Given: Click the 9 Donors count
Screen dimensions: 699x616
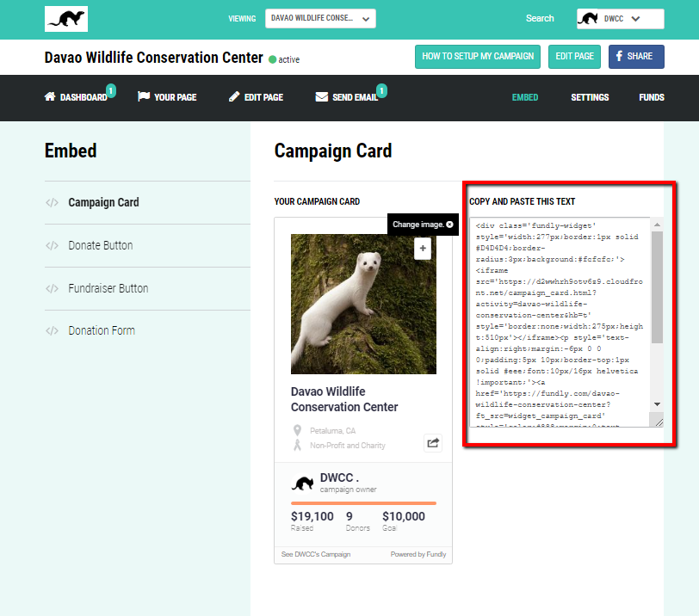Looking at the screenshot, I should [x=349, y=516].
